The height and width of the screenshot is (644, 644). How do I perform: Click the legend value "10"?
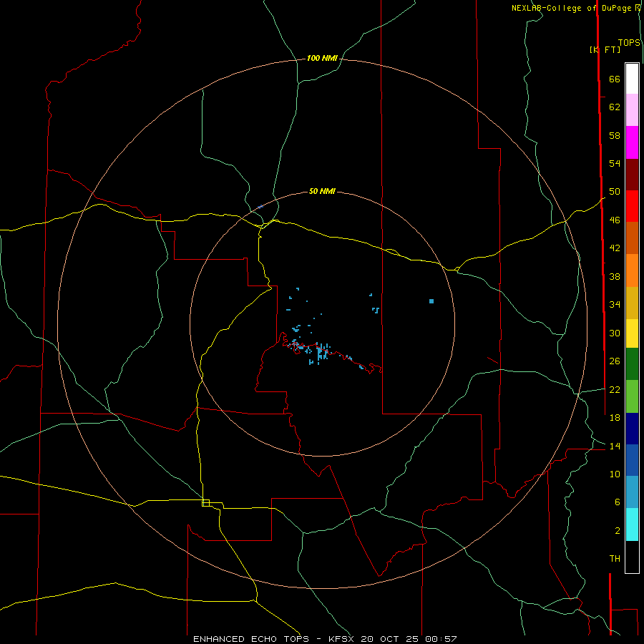615,474
